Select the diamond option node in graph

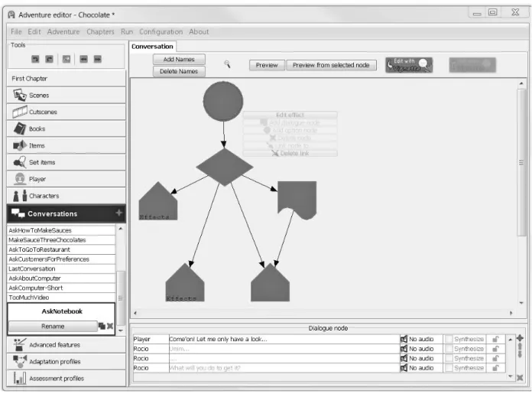point(224,167)
